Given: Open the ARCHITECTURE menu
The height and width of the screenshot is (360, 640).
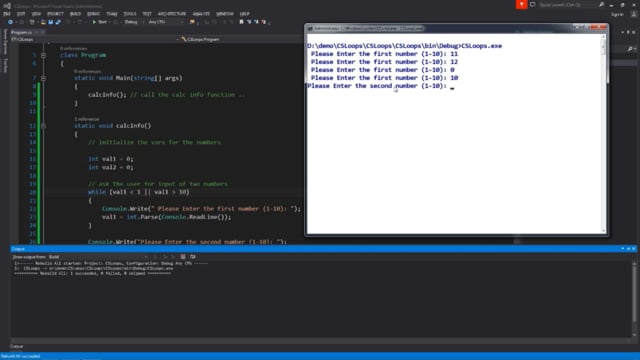Looking at the screenshot, I should 172,14.
